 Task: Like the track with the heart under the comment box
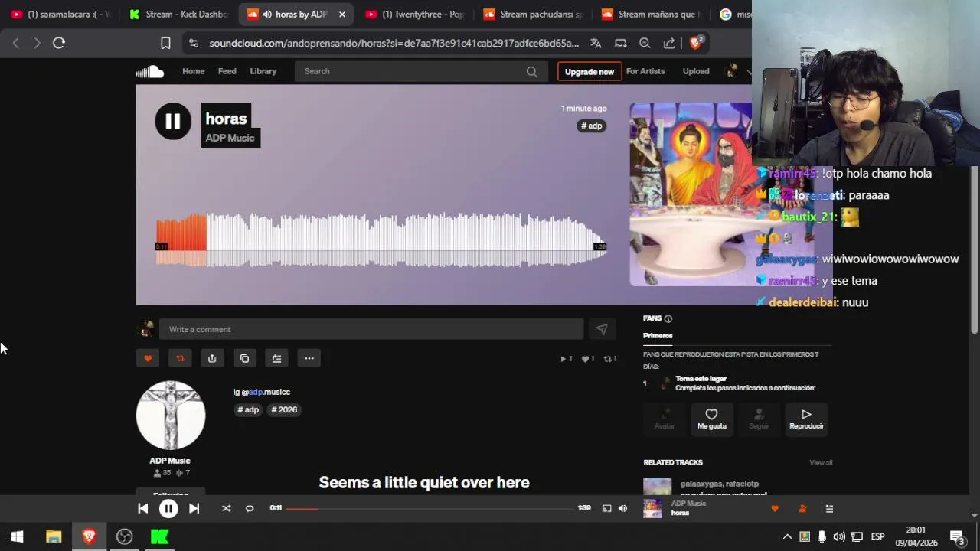[x=148, y=358]
